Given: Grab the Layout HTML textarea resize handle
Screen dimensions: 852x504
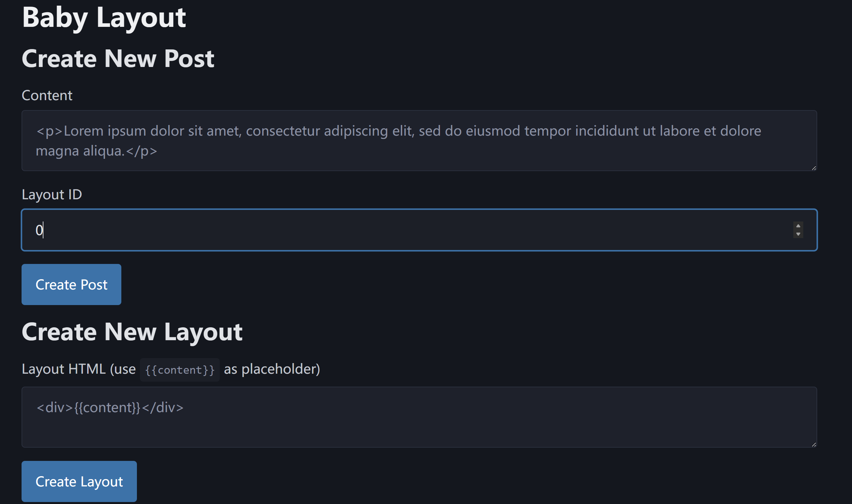Looking at the screenshot, I should click(814, 444).
